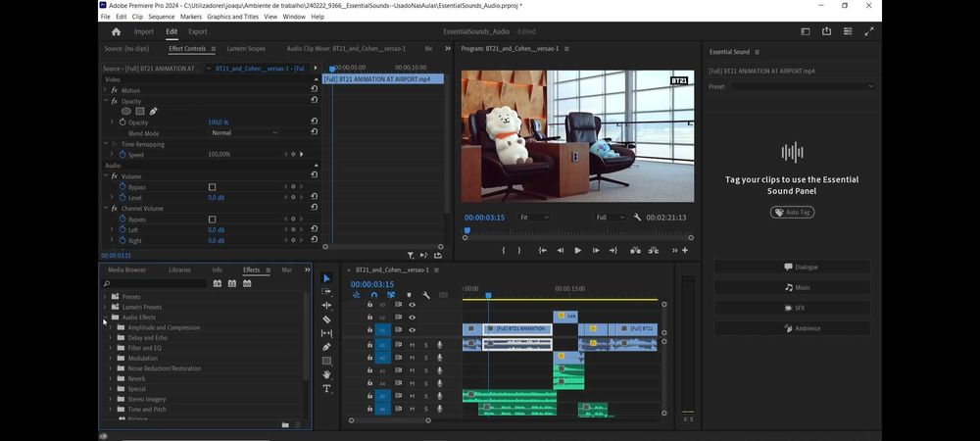Toggle the Channel Volume Bypass checkbox
The width and height of the screenshot is (980, 441).
(x=212, y=220)
